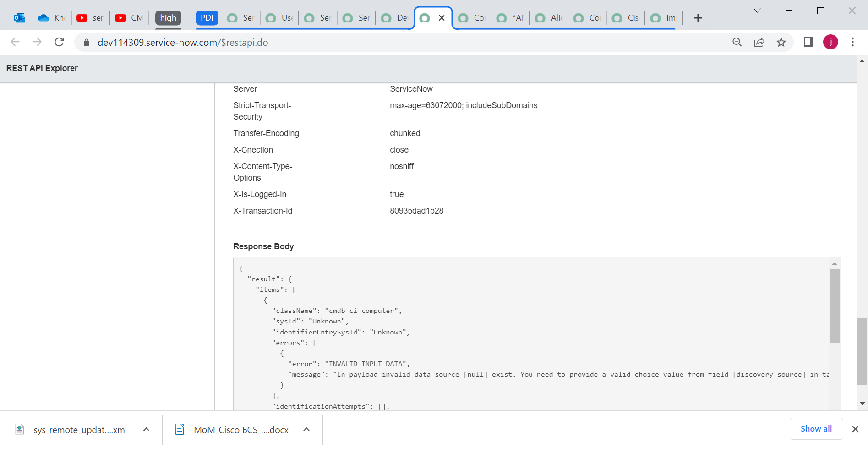The height and width of the screenshot is (449, 868).
Task: Open downloaded MoM_Cisco BCS docx file
Action: 233,430
